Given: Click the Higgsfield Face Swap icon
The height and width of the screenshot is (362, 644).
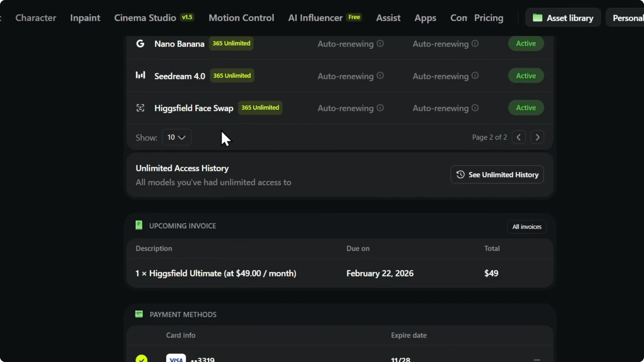Looking at the screenshot, I should point(140,108).
